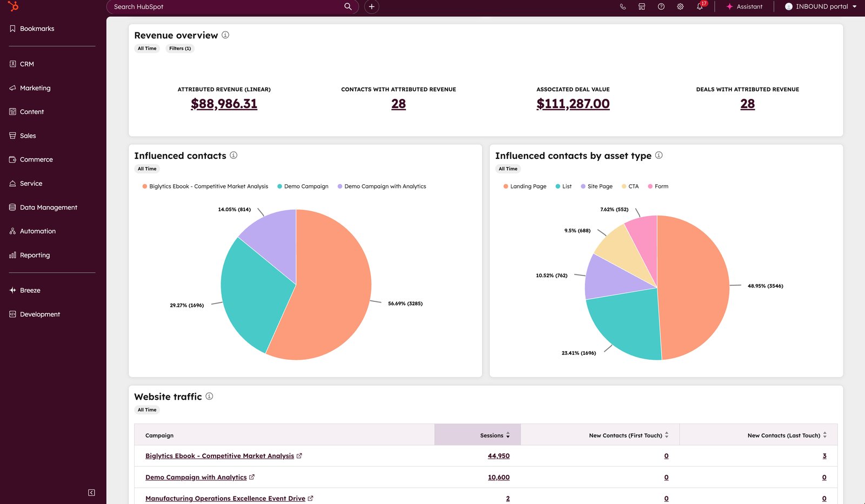This screenshot has width=865, height=504.
Task: Open the settings gear icon
Action: (681, 6)
